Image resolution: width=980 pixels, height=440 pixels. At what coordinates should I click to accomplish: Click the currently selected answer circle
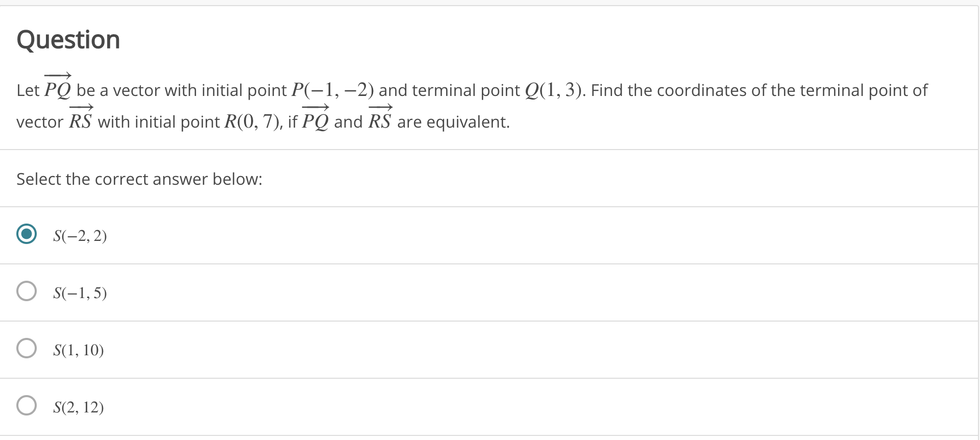click(27, 235)
